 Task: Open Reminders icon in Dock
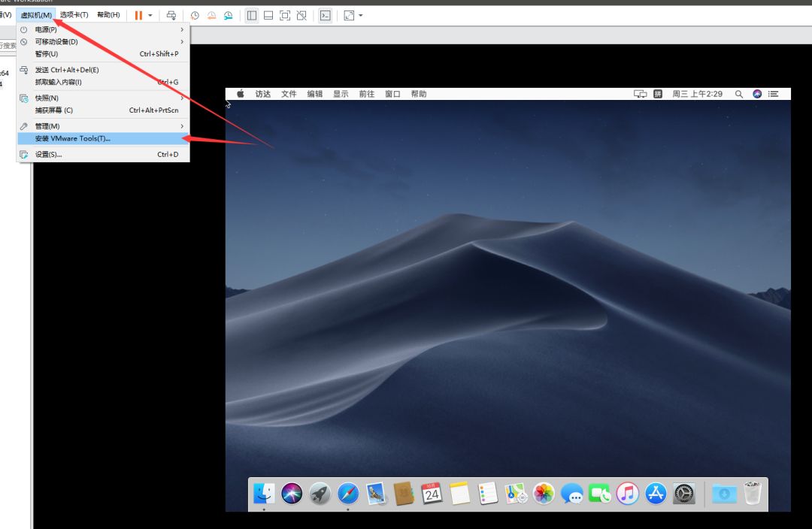pos(488,493)
